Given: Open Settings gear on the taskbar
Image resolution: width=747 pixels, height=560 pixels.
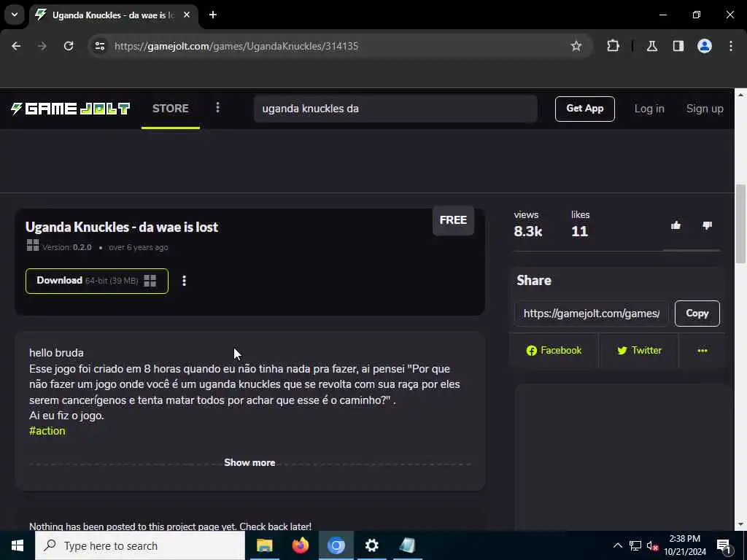Looking at the screenshot, I should coord(371,545).
